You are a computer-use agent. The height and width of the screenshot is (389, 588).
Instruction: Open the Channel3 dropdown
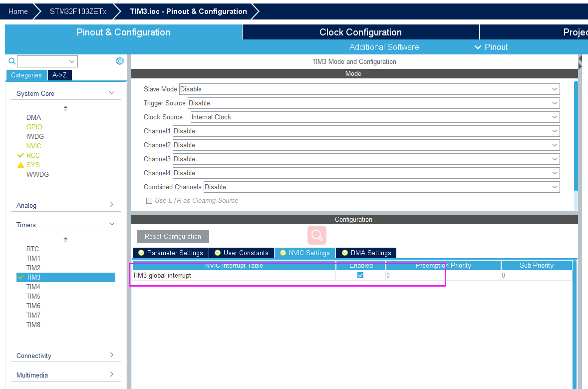(x=366, y=159)
